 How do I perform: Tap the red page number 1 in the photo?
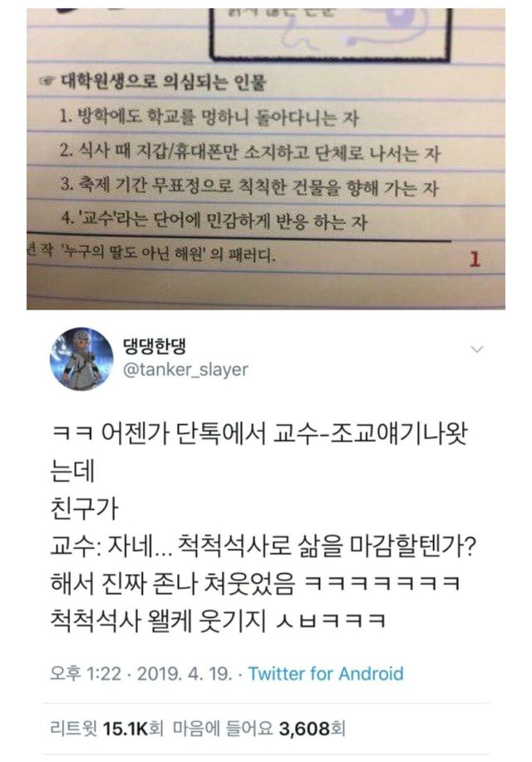click(475, 259)
